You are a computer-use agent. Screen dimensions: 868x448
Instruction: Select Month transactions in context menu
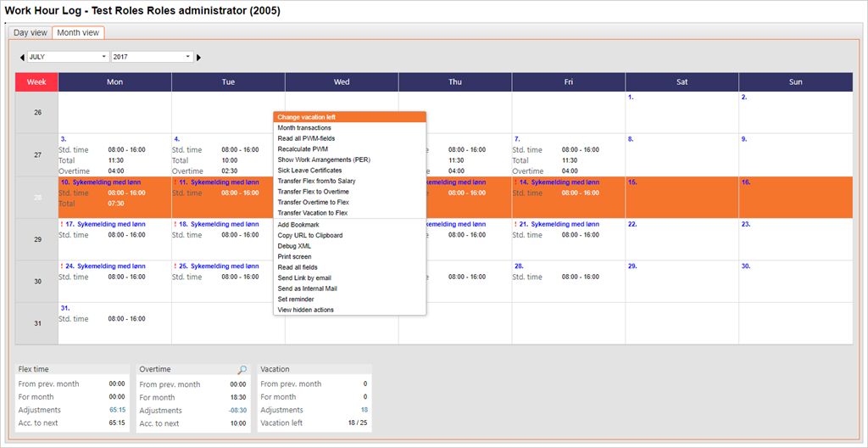click(304, 128)
